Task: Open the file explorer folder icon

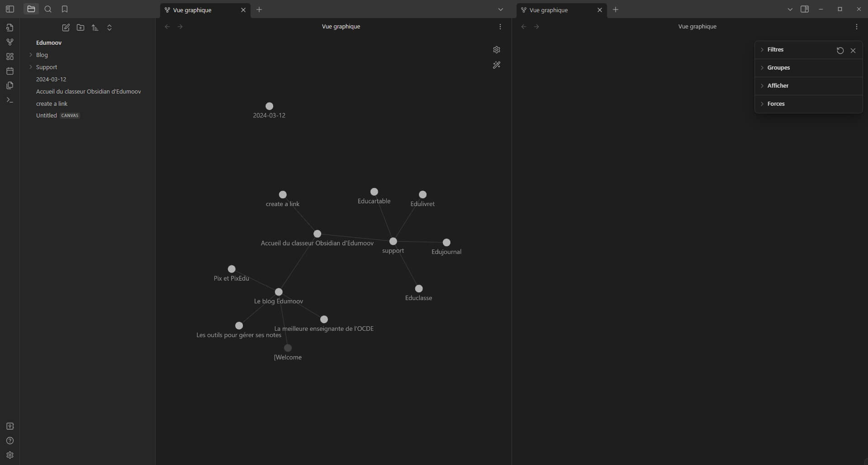Action: tap(31, 9)
